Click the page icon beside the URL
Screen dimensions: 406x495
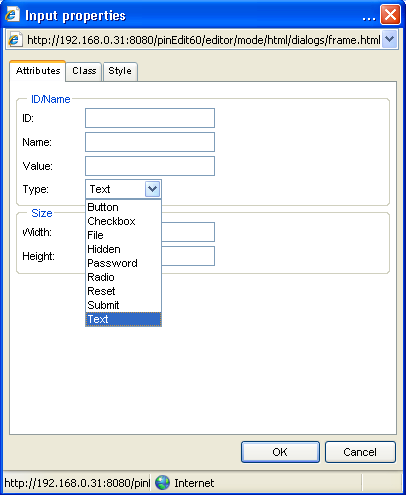click(x=15, y=40)
